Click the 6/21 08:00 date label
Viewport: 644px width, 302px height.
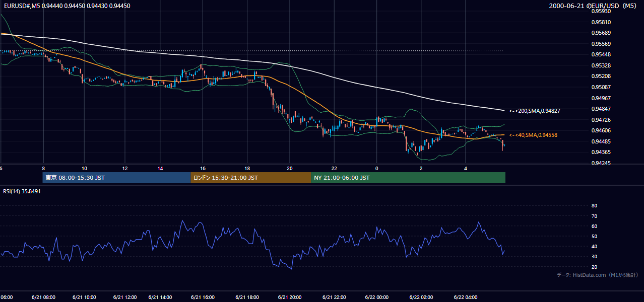tap(44, 297)
